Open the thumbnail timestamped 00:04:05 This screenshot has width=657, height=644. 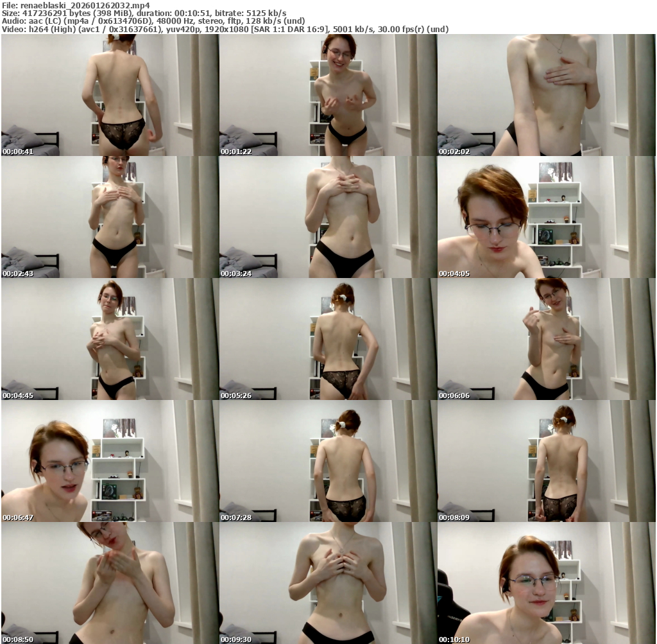pyautogui.click(x=547, y=217)
